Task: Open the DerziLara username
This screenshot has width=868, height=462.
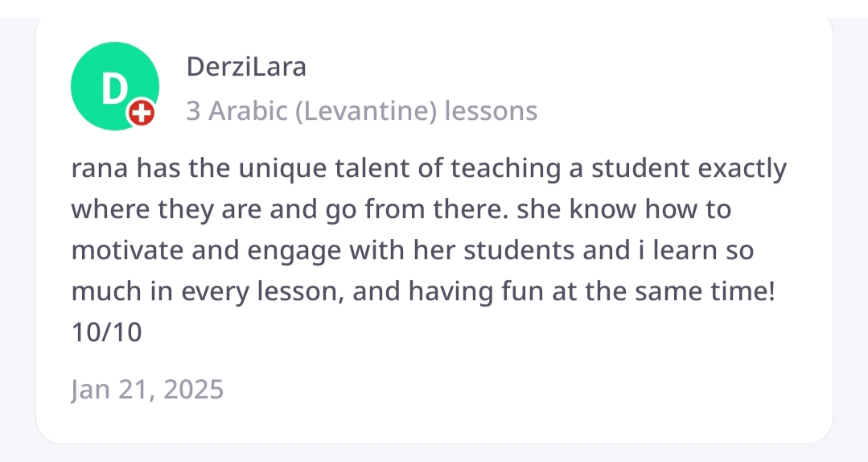Action: pyautogui.click(x=246, y=67)
